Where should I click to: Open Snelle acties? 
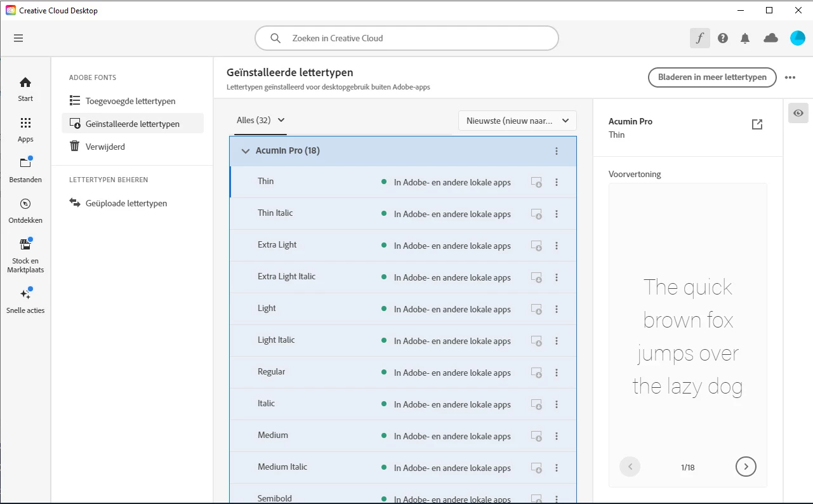pyautogui.click(x=25, y=301)
